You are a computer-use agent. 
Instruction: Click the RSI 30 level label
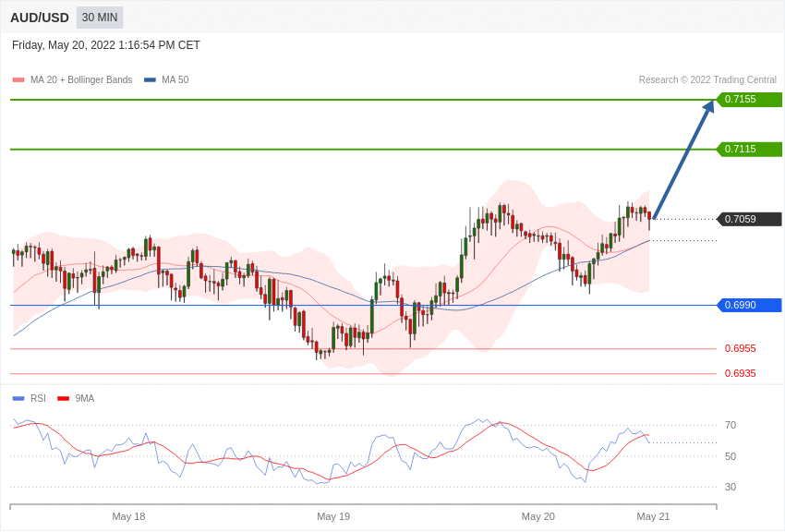pos(731,487)
